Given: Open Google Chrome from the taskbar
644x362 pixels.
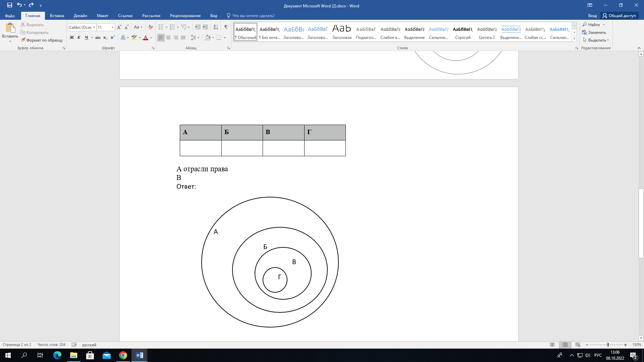Looking at the screenshot, I should (x=123, y=355).
